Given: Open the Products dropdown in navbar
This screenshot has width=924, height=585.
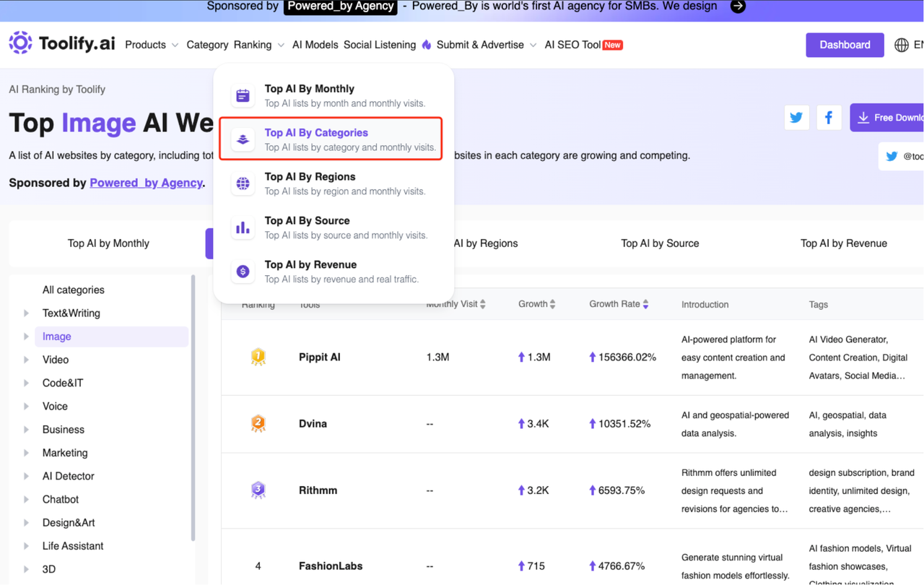Looking at the screenshot, I should [x=152, y=45].
